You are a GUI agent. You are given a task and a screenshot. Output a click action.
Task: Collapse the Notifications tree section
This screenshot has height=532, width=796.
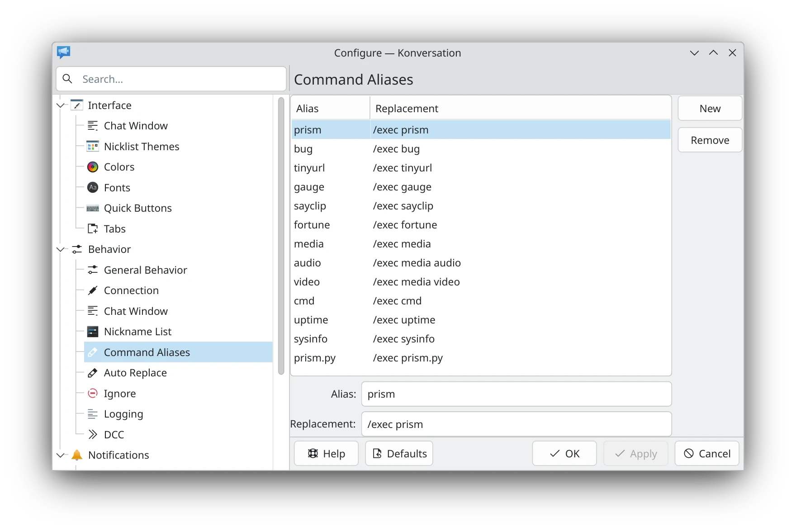(x=61, y=455)
